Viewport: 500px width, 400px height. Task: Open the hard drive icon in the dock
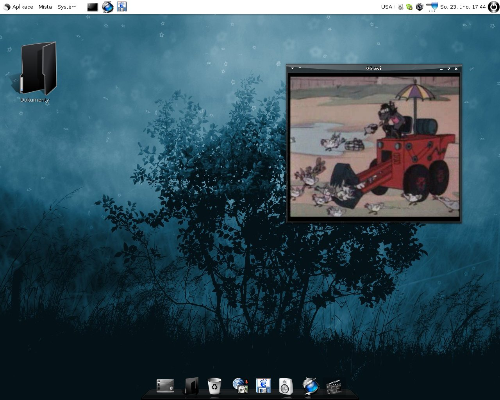pyautogui.click(x=165, y=386)
